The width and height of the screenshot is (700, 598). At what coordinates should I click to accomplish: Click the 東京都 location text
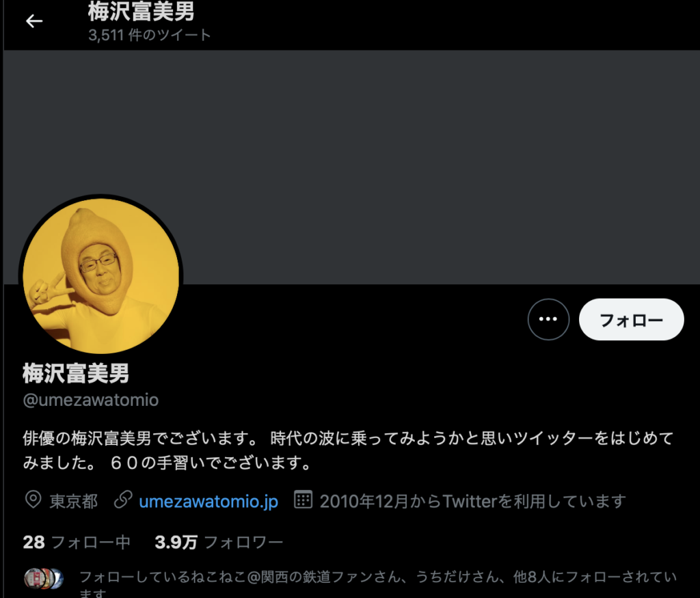pyautogui.click(x=74, y=502)
